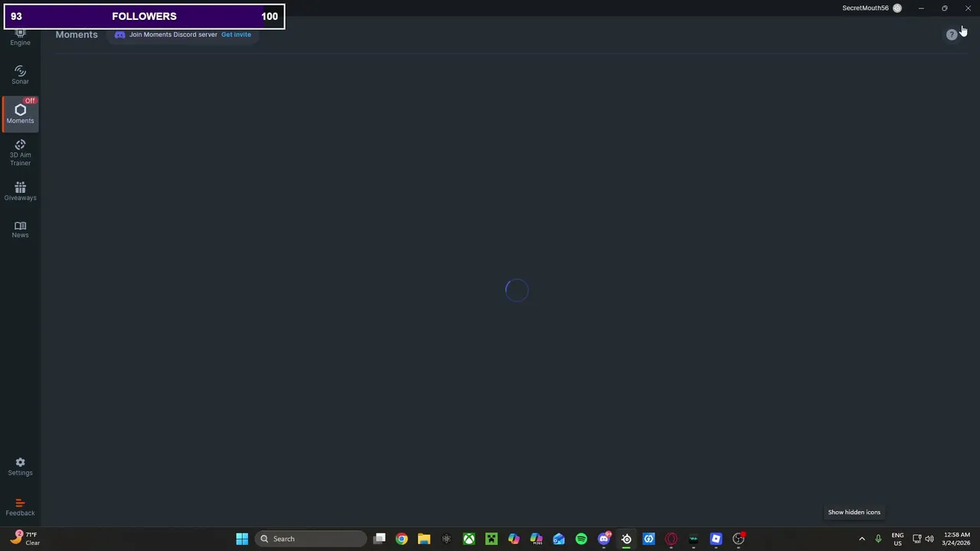The width and height of the screenshot is (980, 551).
Task: Click SteelSeries GG taskbar icon
Action: point(626,539)
